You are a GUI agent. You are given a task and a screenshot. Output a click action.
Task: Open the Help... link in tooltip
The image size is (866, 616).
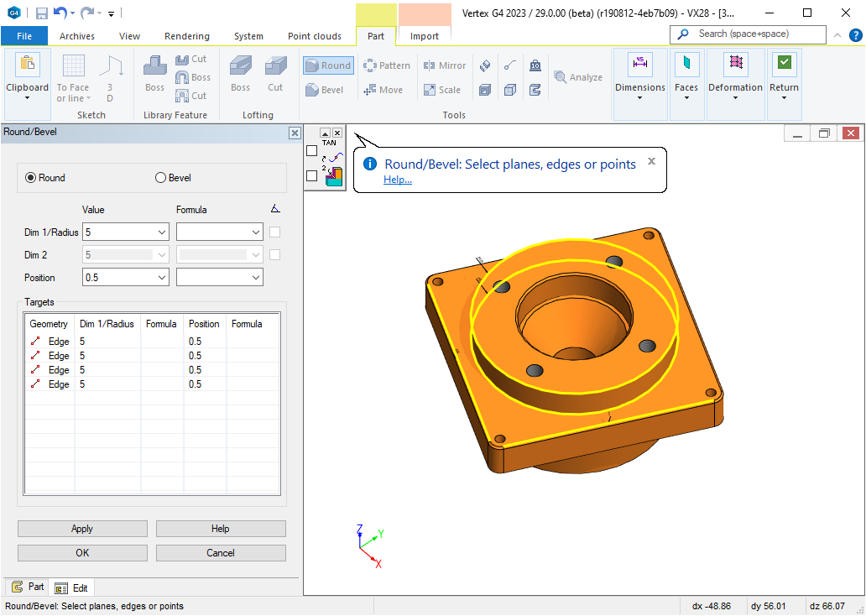[x=397, y=180]
